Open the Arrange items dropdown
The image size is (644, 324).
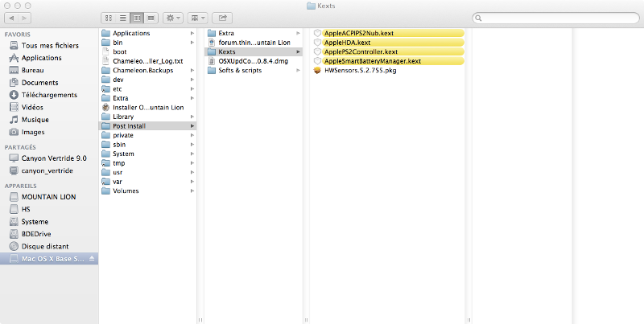point(197,18)
